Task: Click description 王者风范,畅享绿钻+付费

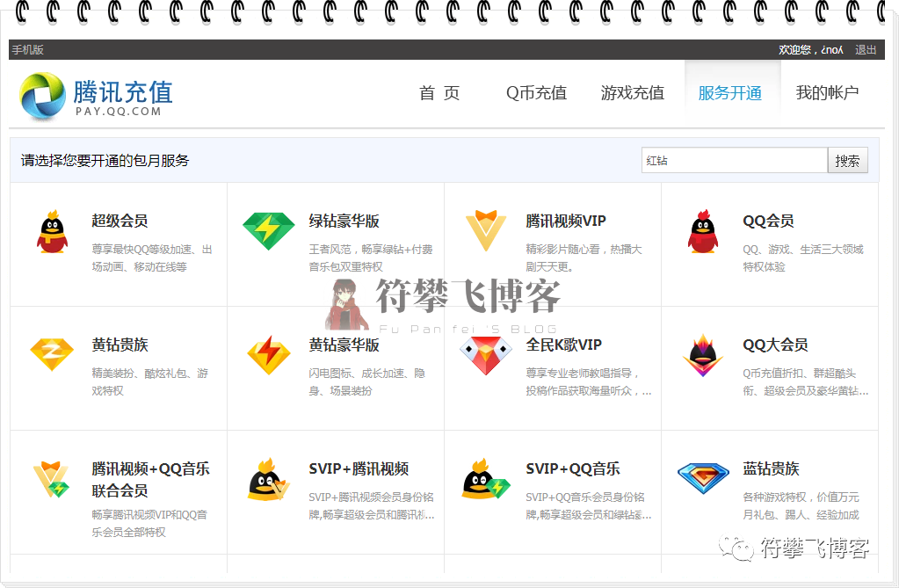Action: pyautogui.click(x=370, y=258)
